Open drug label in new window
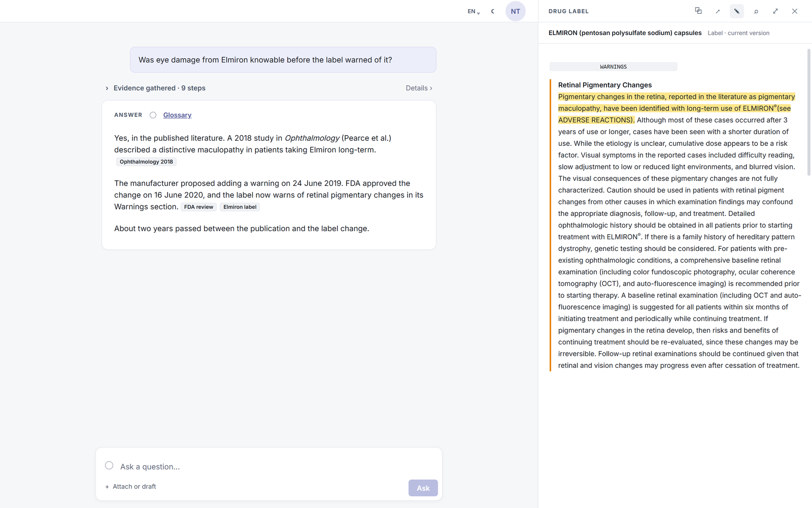 tap(718, 11)
